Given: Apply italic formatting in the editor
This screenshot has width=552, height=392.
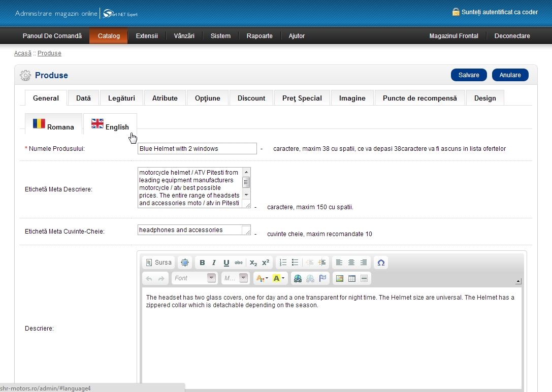Looking at the screenshot, I should (x=214, y=263).
